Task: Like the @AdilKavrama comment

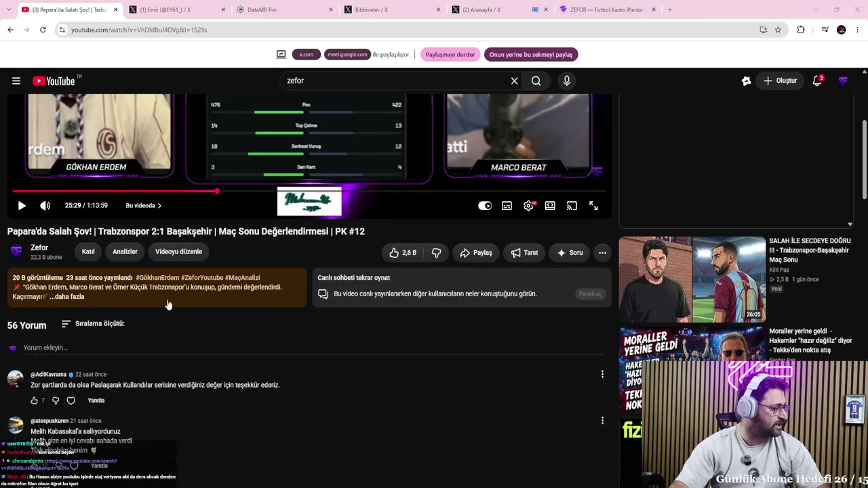Action: pyautogui.click(x=35, y=401)
